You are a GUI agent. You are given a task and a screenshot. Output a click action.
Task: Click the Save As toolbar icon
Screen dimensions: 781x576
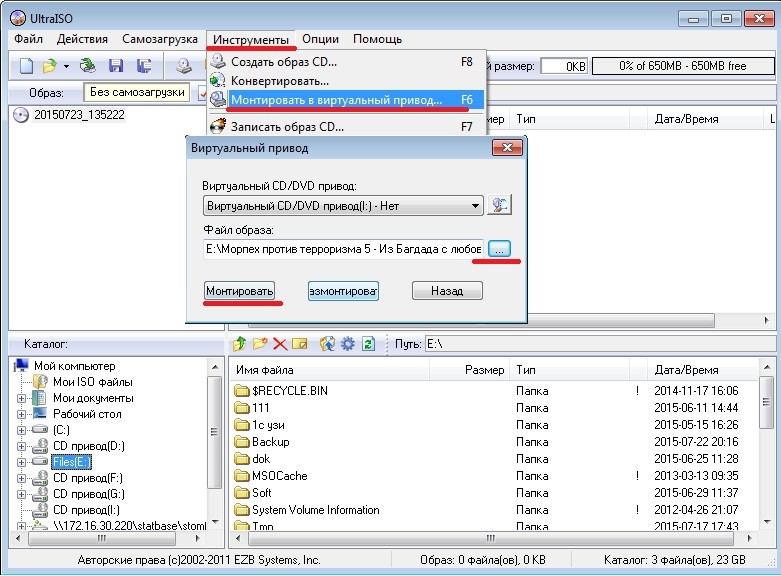tap(144, 66)
